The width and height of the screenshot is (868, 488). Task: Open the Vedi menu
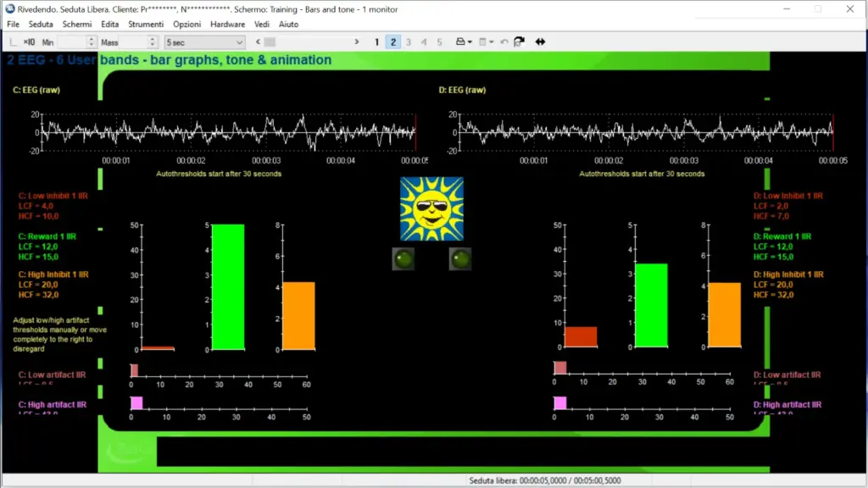(261, 25)
